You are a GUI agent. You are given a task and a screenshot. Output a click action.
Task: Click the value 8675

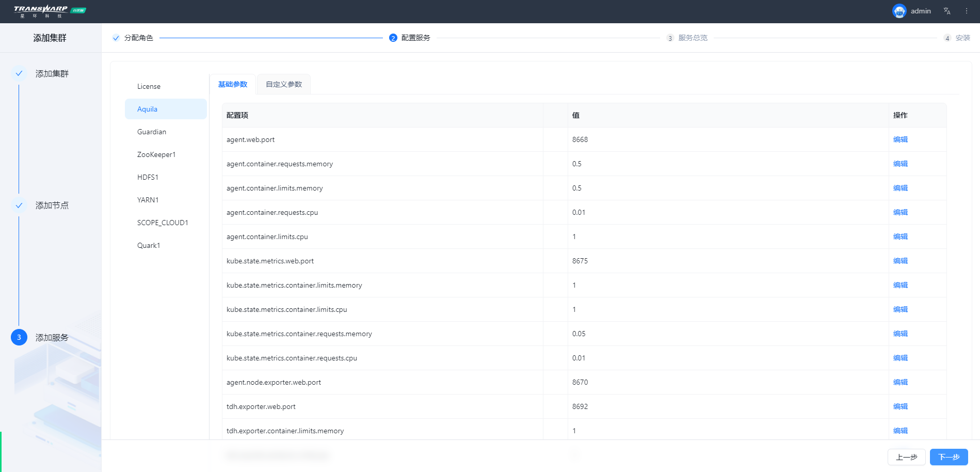pyautogui.click(x=580, y=261)
